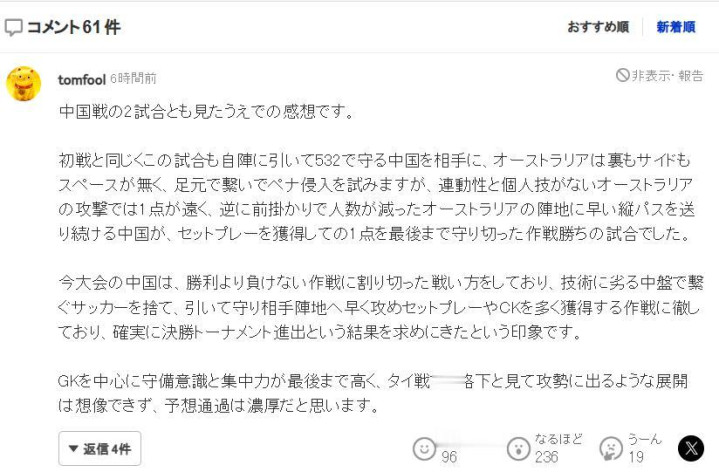This screenshot has height=472, width=719.
Task: Click the なるほど reaction label
Action: (x=559, y=439)
